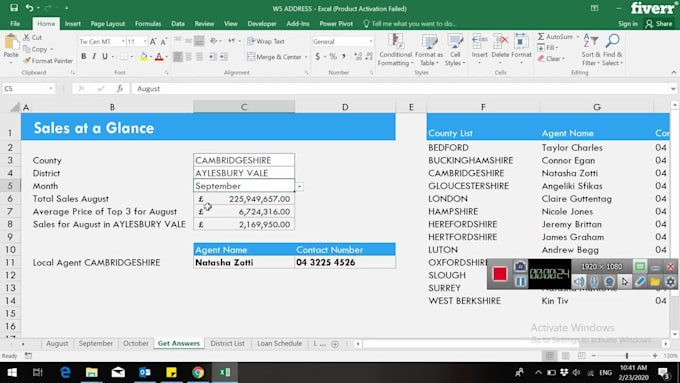Click the Insert Function fx icon
The width and height of the screenshot is (680, 383).
tap(120, 88)
